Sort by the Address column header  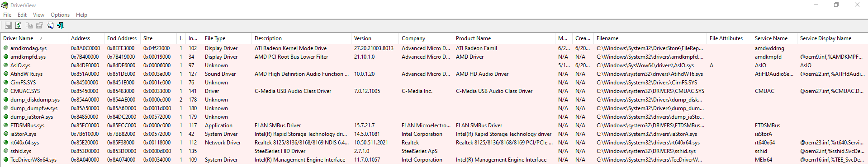(x=86, y=38)
